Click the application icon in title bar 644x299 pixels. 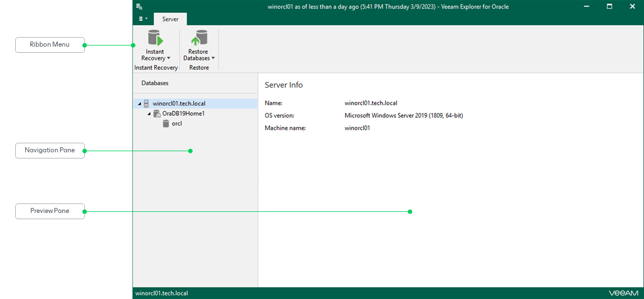139,6
